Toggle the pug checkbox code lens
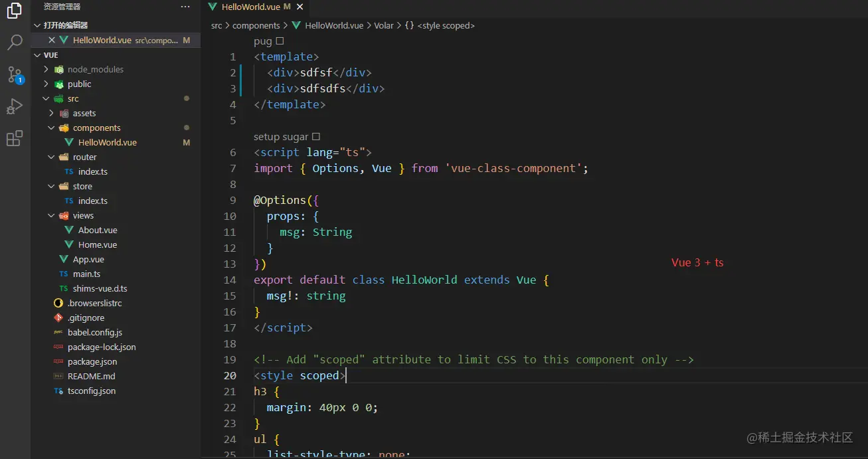868x459 pixels. click(x=280, y=41)
